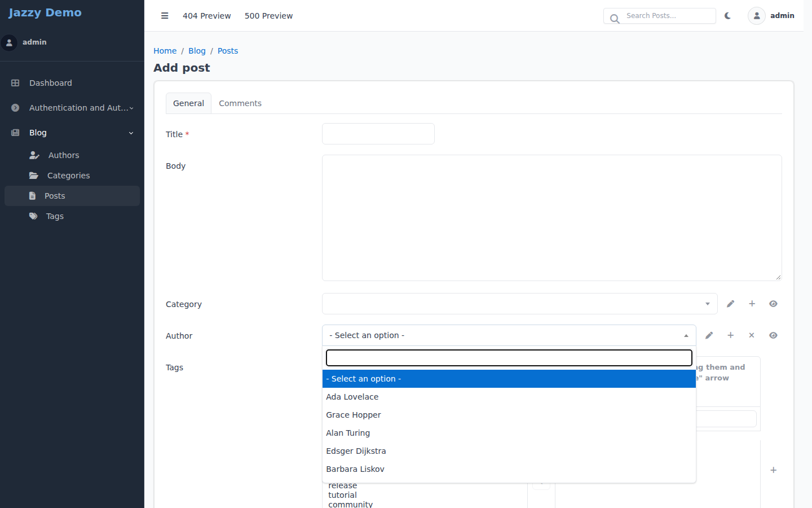Click Jazzy Demo brand link

pos(45,12)
